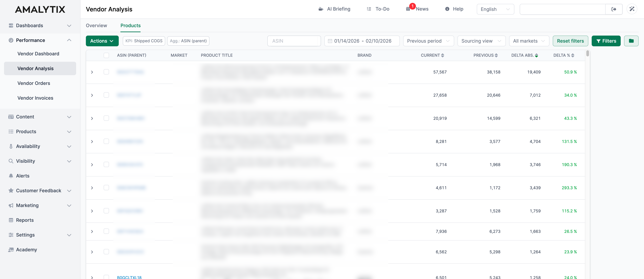The image size is (644, 279).
Task: Open the All markets dropdown
Action: tap(529, 41)
